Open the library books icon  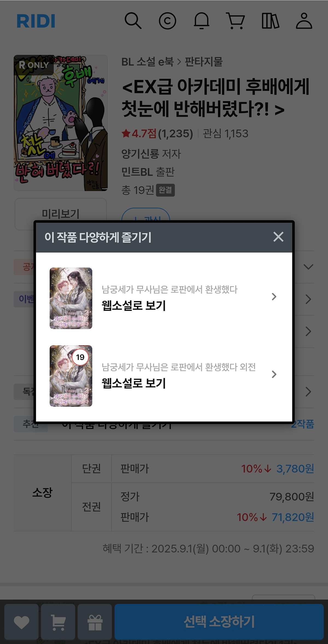[270, 21]
